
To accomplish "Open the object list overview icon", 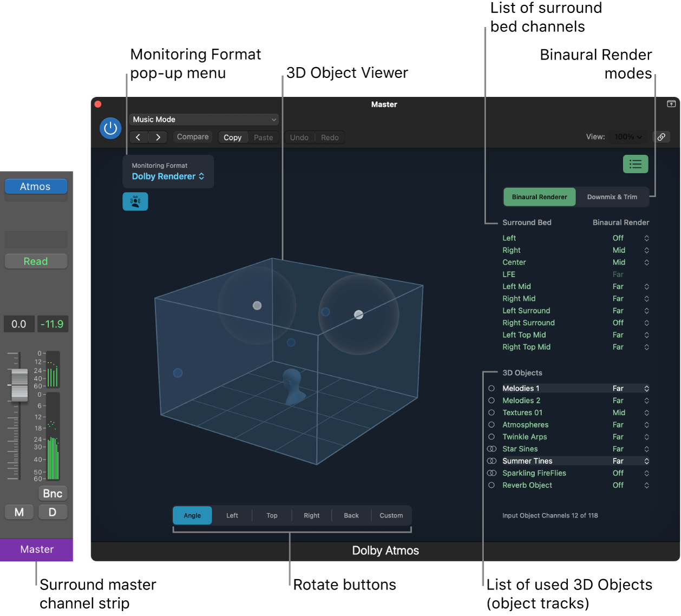I will tap(635, 164).
